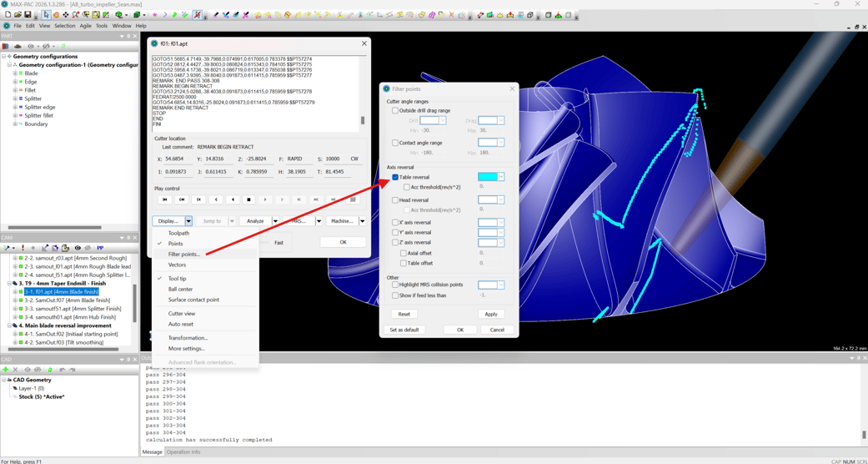
Task: Select the arrow pointer selection tool
Action: coord(47,14)
